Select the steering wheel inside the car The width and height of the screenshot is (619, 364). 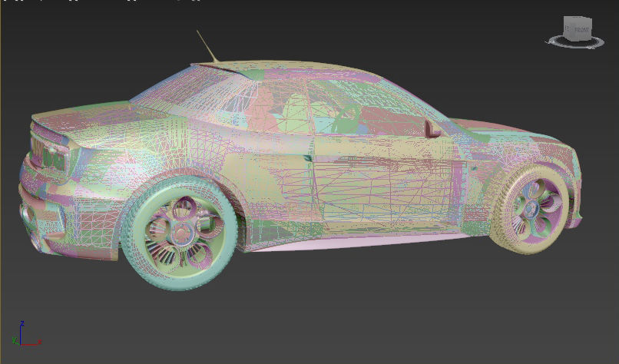click(x=346, y=118)
